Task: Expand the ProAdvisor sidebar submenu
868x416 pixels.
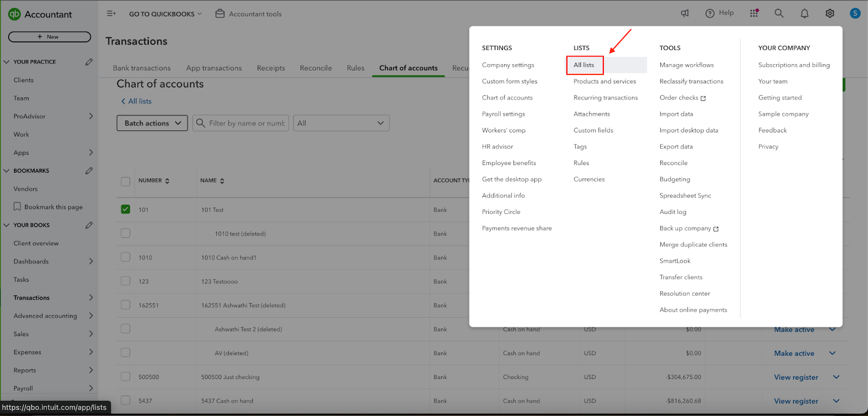Action: pos(91,116)
